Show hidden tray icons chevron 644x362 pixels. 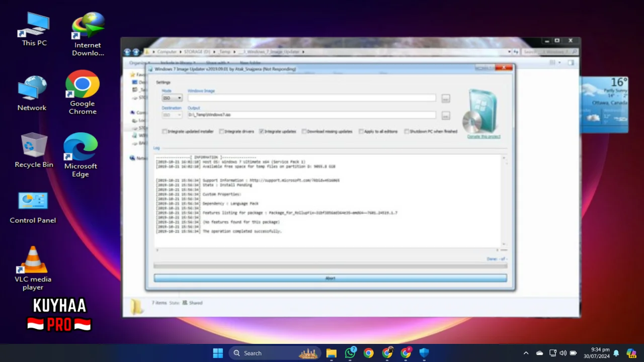tap(526, 353)
